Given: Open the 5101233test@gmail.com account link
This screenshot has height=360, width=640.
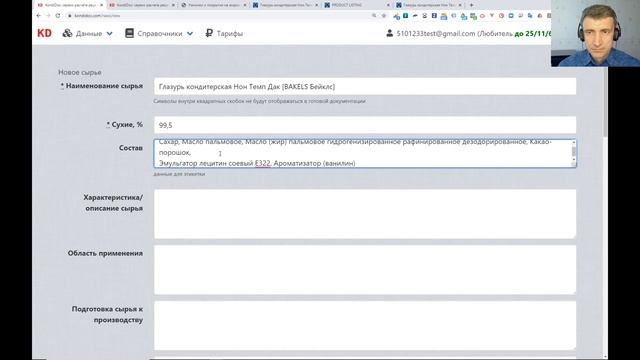Looking at the screenshot, I should click(436, 33).
